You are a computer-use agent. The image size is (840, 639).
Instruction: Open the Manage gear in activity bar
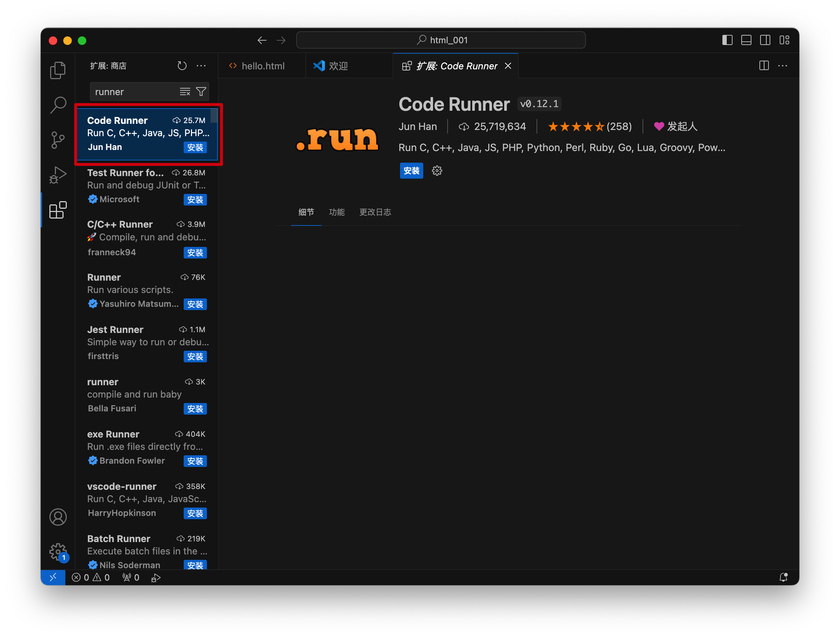coord(58,552)
